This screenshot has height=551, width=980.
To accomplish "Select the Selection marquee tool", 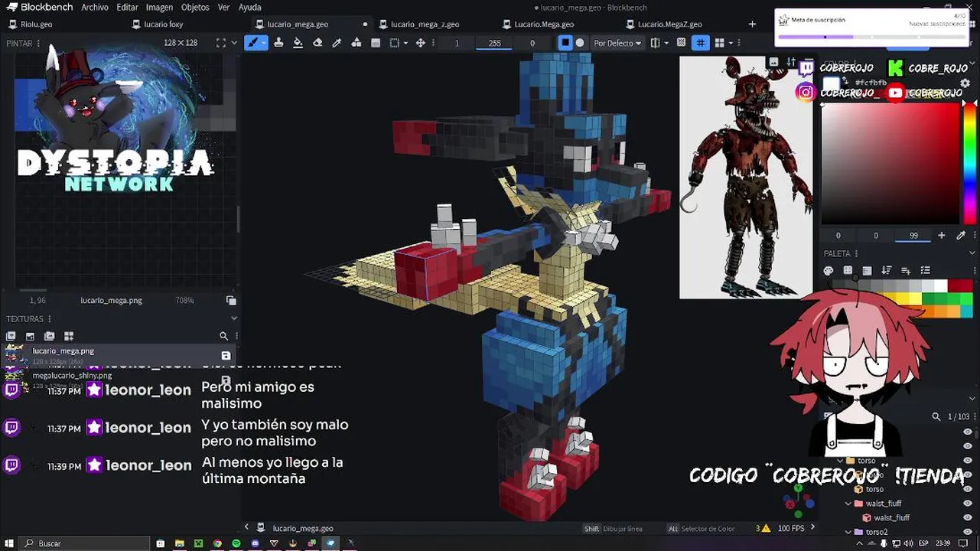I will [x=395, y=43].
